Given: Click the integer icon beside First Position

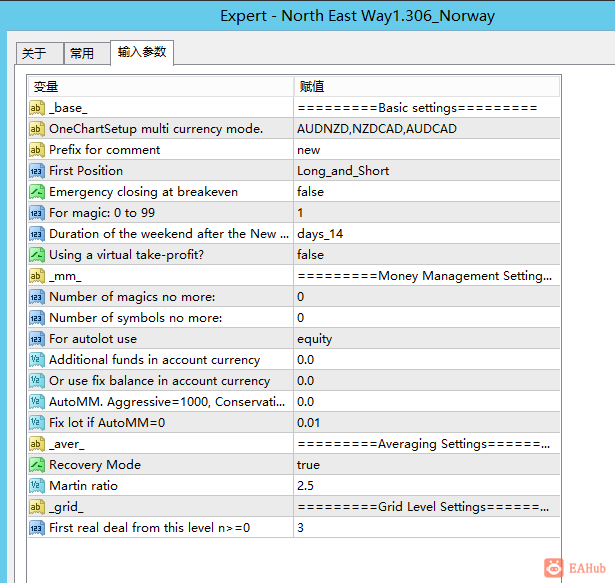Looking at the screenshot, I should point(37,171).
